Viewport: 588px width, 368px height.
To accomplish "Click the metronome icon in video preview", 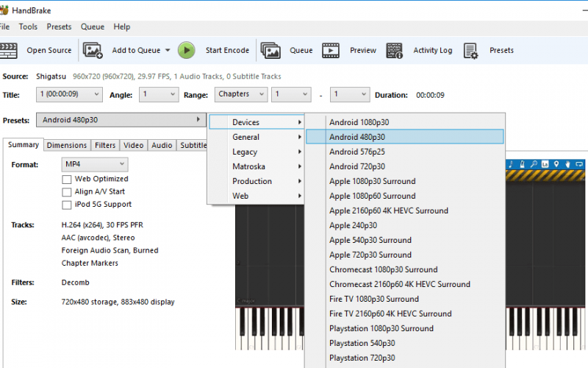I will [x=522, y=164].
